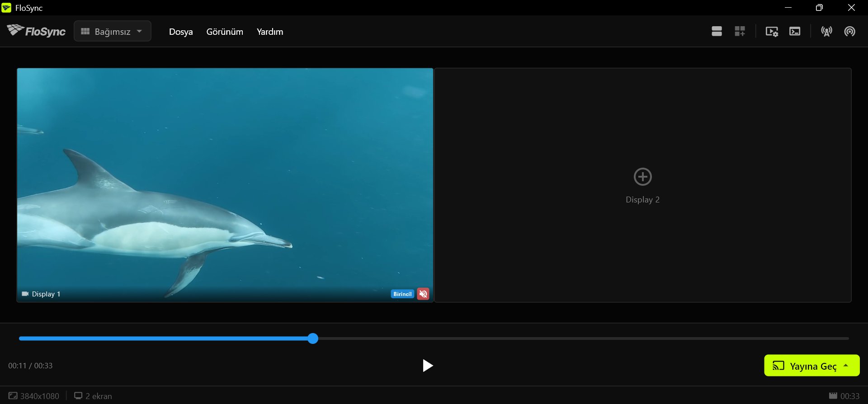Click the wireless cast signal icon
The height and width of the screenshot is (404, 868).
coord(849,31)
